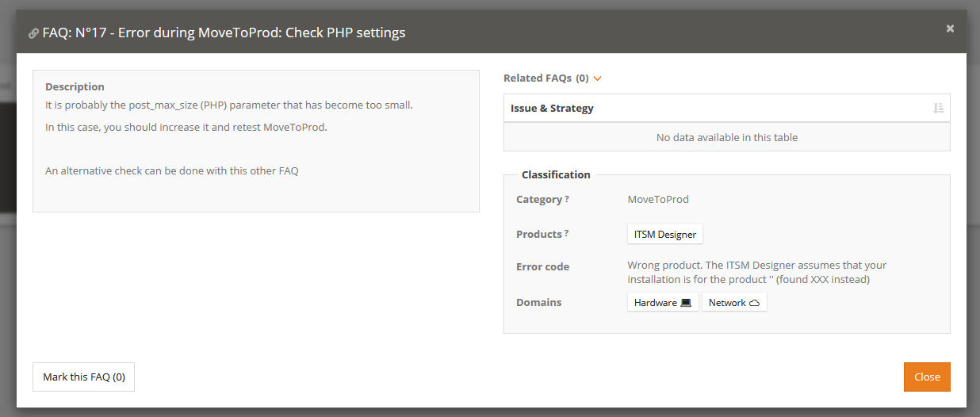Click the FAQ N°17 title text
Viewport: 980px width, 417px height.
click(224, 33)
